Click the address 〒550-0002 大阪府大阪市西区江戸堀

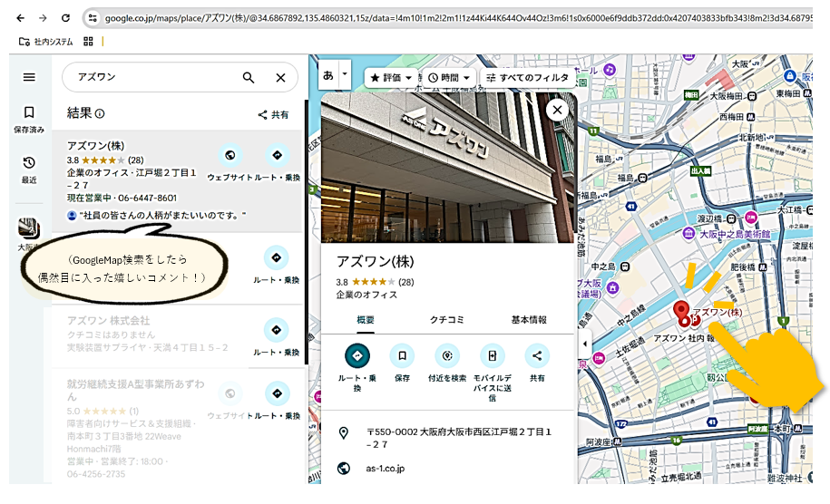(x=458, y=438)
